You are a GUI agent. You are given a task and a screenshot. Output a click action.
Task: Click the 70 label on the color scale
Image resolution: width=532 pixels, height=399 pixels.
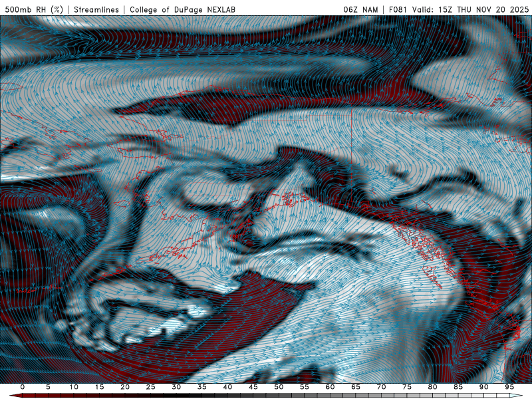(381, 387)
